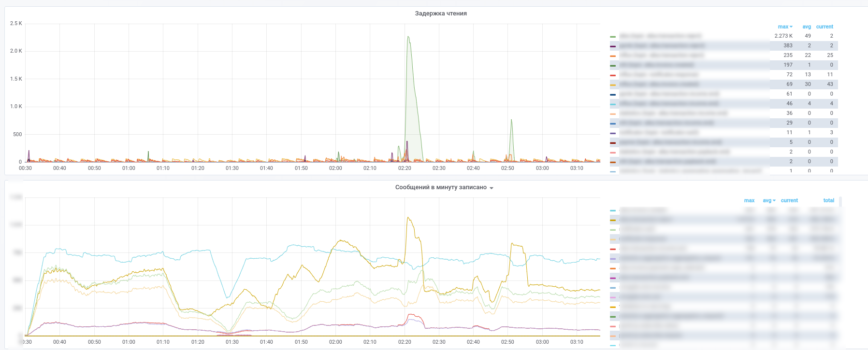Image resolution: width=868 pixels, height=350 pixels.
Task: Open color picker for the series with max 2.273 K
Action: pos(613,37)
